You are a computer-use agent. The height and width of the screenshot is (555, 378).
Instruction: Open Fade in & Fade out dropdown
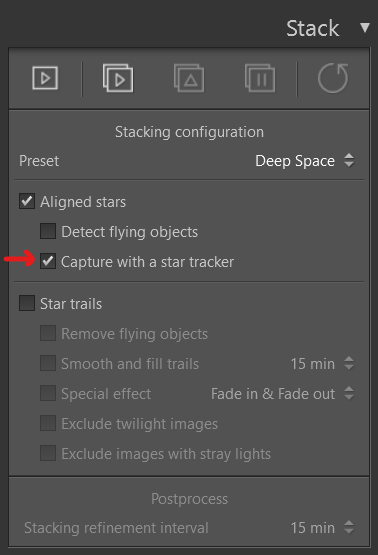(282, 394)
